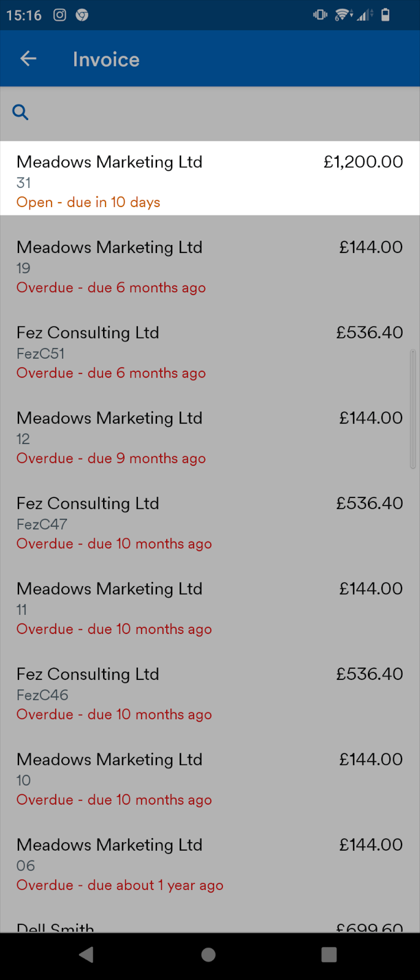420x980 pixels.
Task: Tap the Invoice title in the header
Action: pos(105,58)
